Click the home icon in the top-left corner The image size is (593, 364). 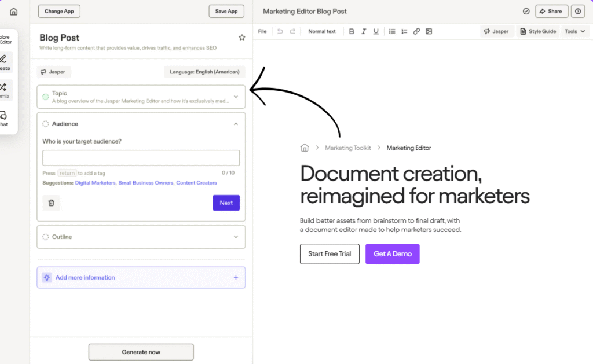(x=14, y=12)
